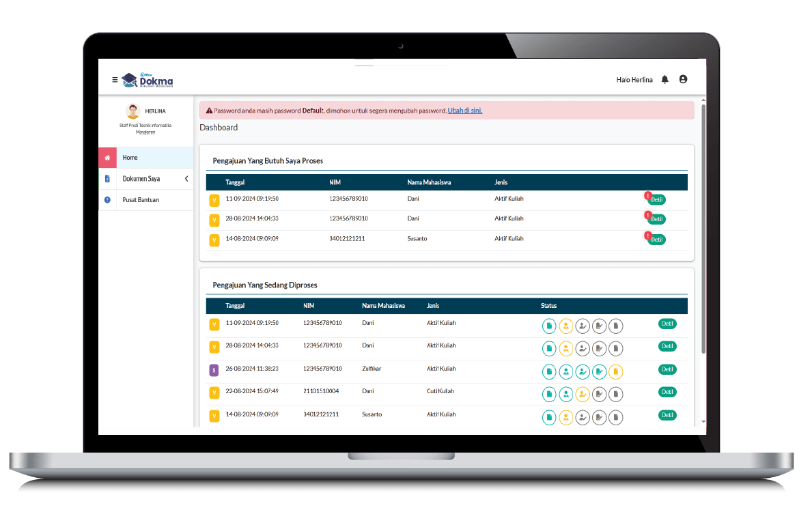The height and width of the screenshot is (527, 812).
Task: Click first teal document status icon in processing table
Action: 549,326
